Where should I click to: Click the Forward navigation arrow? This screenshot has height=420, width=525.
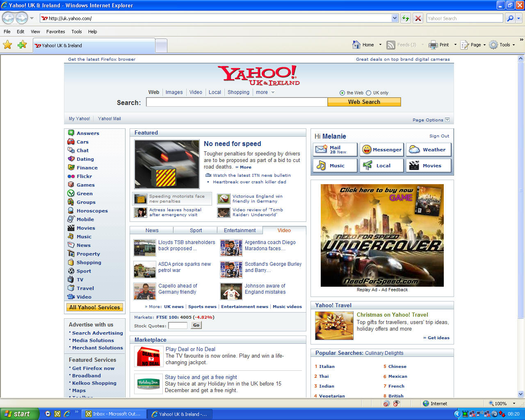[21, 18]
